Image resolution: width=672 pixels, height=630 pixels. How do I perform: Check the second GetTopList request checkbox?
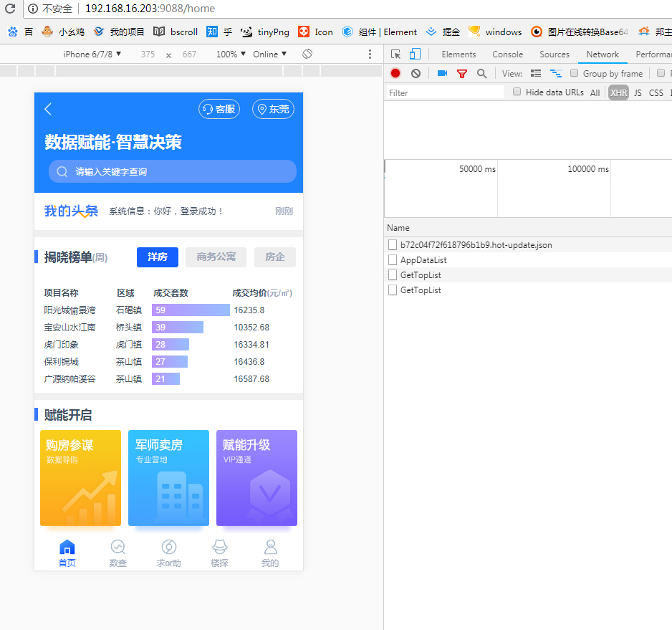pyautogui.click(x=392, y=290)
